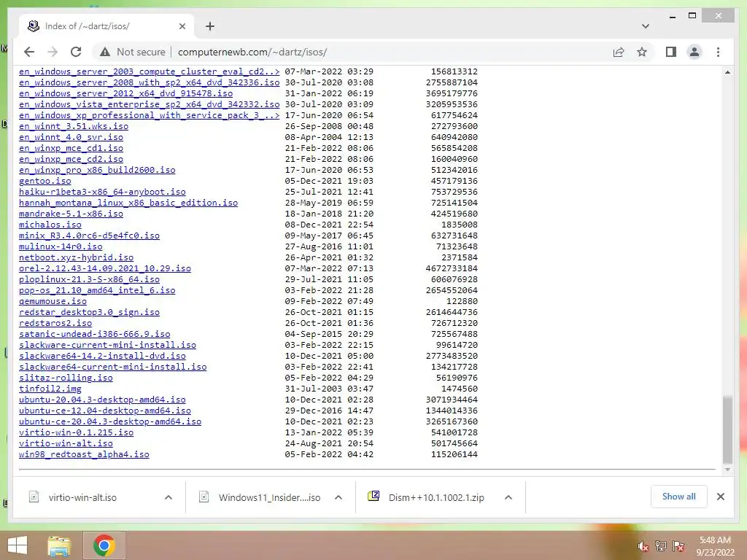Go back to the previous page

coord(29,52)
